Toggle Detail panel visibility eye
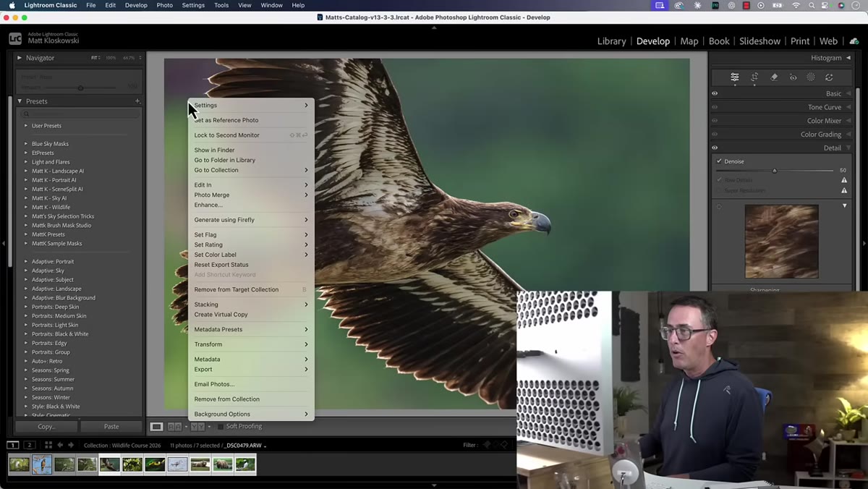The image size is (868, 489). [x=715, y=148]
